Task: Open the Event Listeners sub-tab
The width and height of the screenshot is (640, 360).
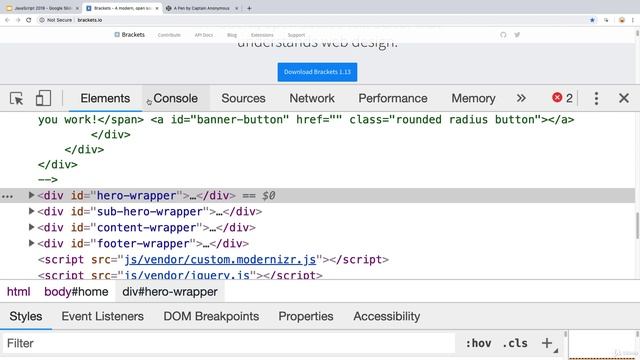Action: click(x=102, y=316)
